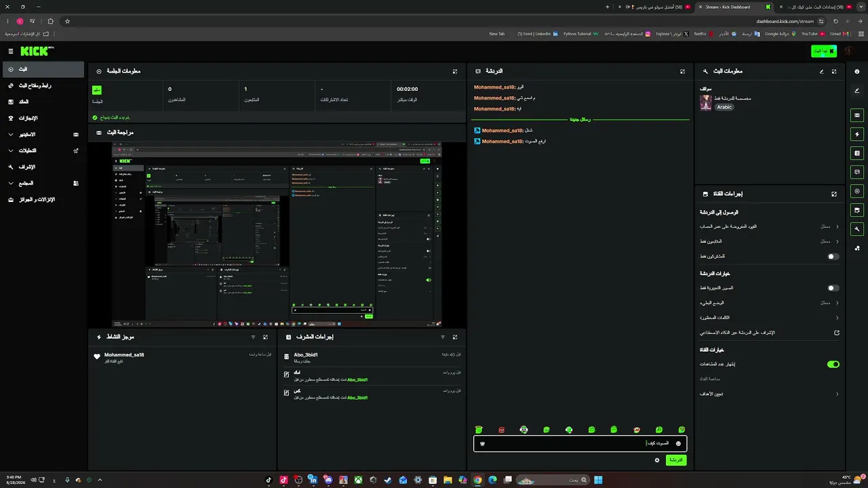Click Abo_3bid1 in moderator actions
868x488 pixels.
coord(306,354)
